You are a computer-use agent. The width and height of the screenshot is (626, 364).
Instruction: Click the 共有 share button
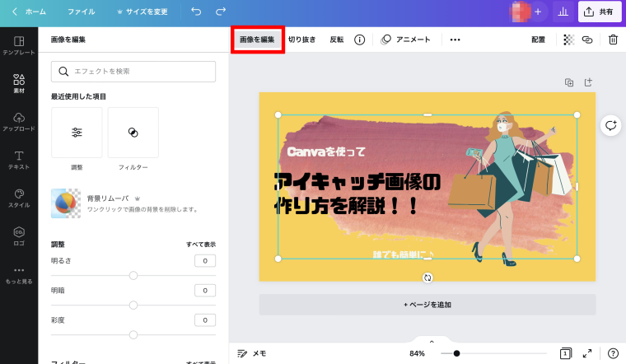(x=599, y=12)
